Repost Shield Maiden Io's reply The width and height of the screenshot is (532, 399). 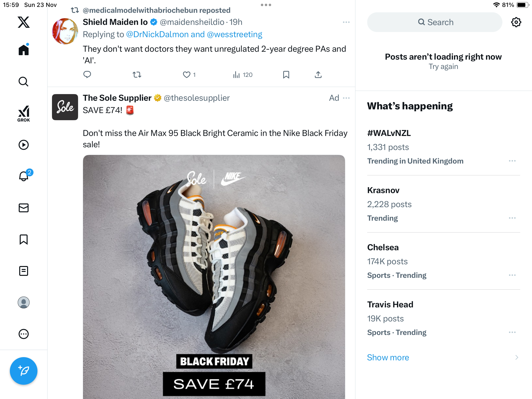[x=137, y=75]
